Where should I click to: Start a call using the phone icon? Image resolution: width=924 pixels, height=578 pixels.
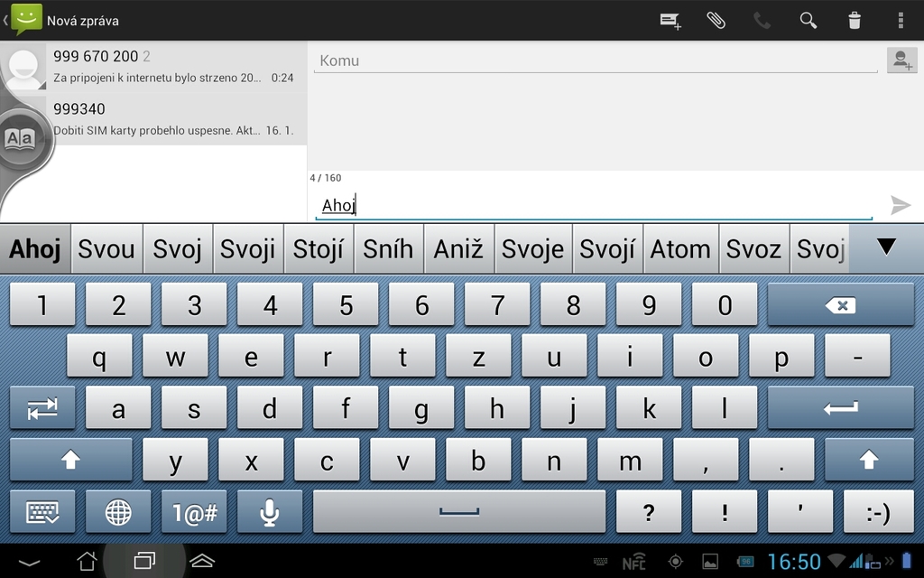(x=762, y=20)
